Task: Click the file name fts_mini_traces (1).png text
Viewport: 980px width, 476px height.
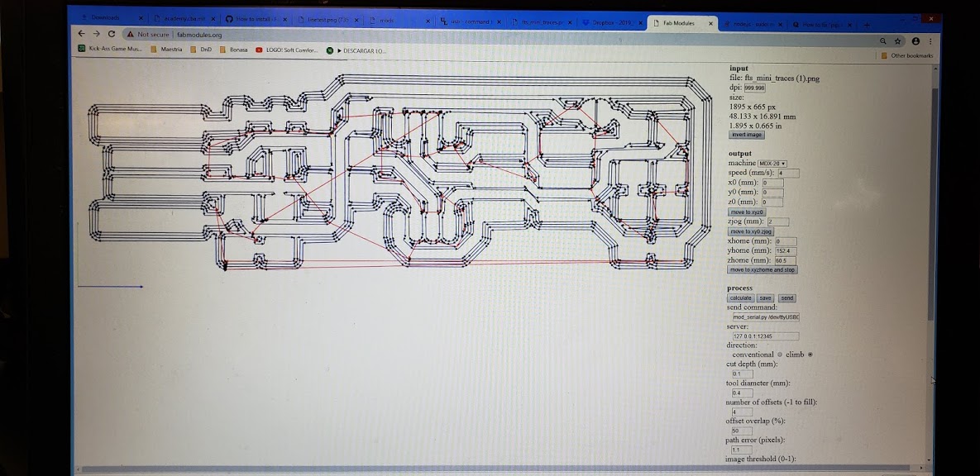Action: point(782,78)
